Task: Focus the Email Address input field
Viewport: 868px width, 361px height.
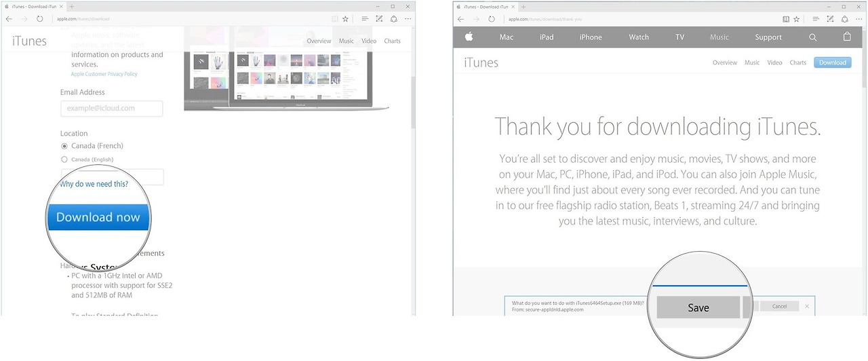Action: (x=112, y=108)
